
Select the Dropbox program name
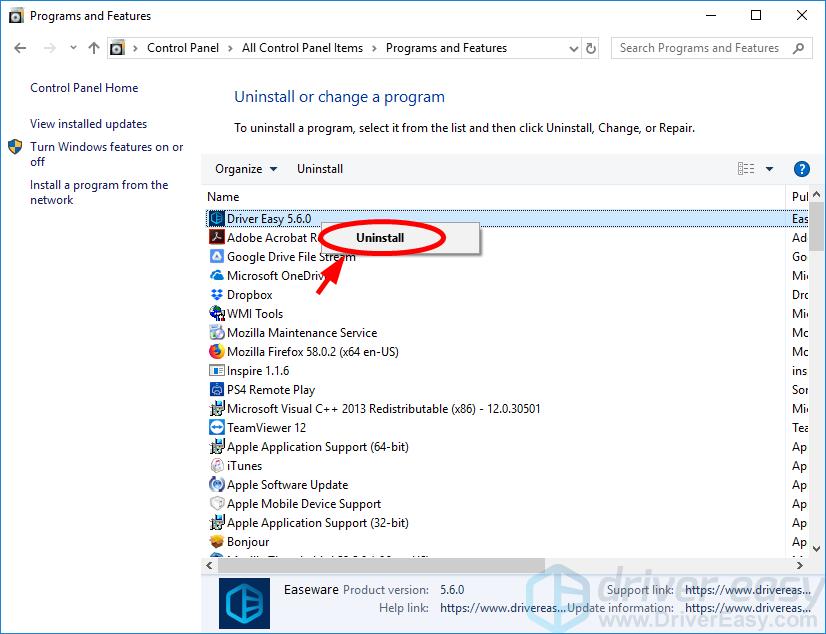tap(250, 295)
